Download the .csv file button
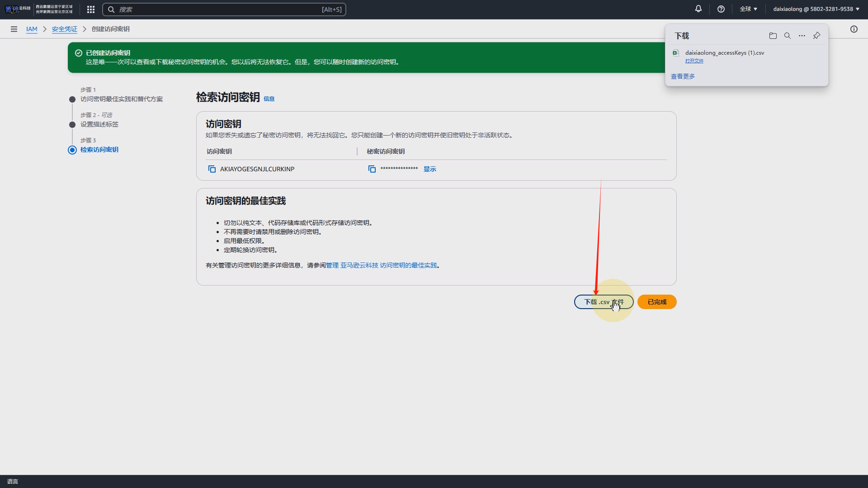This screenshot has width=868, height=488. coord(604,302)
